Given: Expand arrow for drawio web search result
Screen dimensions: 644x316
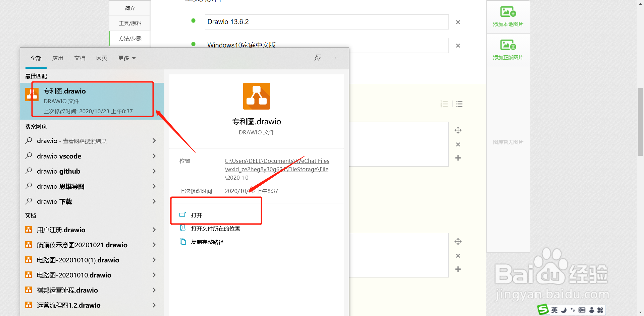Looking at the screenshot, I should pyautogui.click(x=154, y=141).
